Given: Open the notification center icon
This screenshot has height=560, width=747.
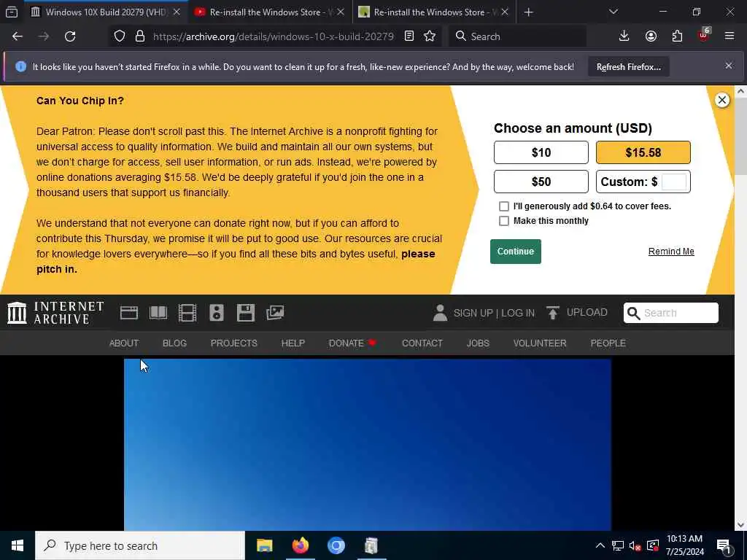Looking at the screenshot, I should click(x=724, y=545).
